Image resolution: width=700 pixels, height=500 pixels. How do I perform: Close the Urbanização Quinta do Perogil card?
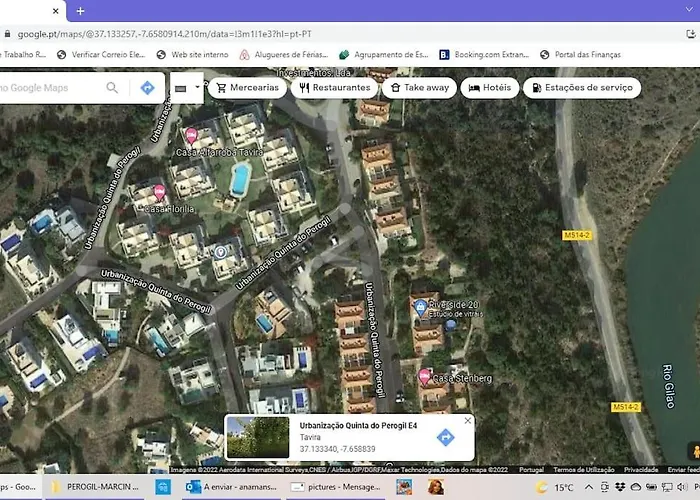coord(467,422)
